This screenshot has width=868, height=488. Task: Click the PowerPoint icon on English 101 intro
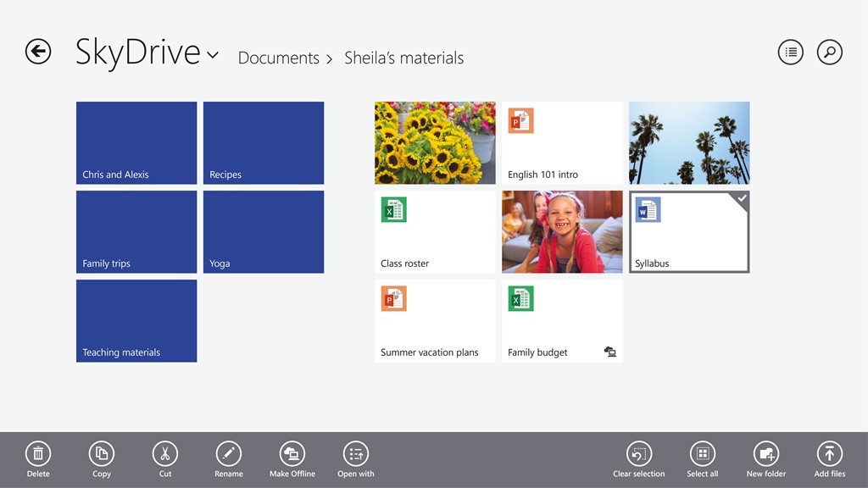point(521,120)
